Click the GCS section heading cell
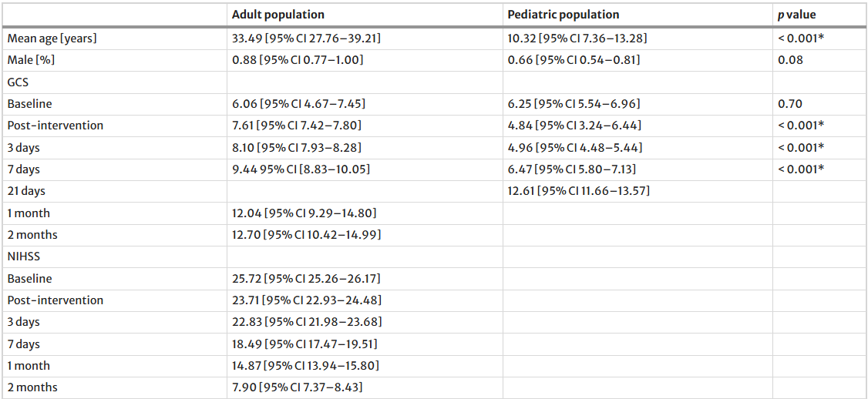 click(x=19, y=81)
